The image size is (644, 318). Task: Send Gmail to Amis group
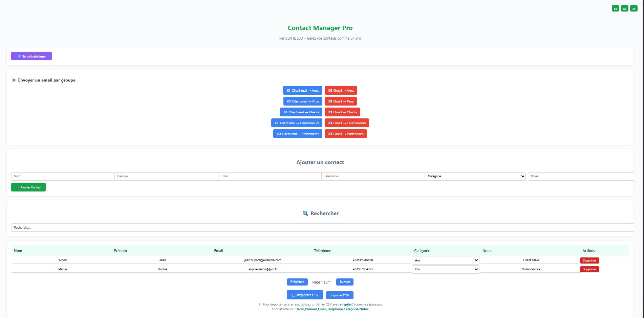(341, 90)
